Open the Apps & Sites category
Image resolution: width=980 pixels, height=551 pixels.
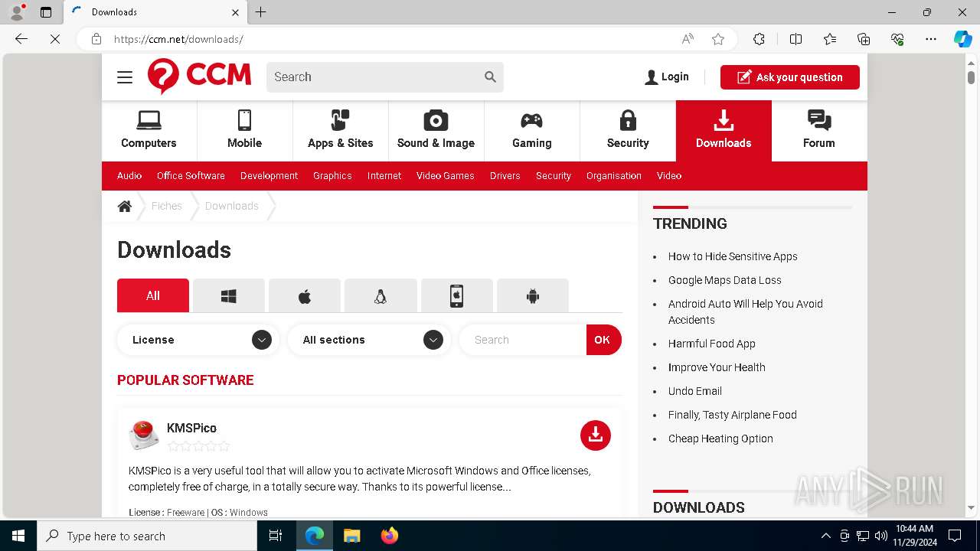click(x=340, y=130)
